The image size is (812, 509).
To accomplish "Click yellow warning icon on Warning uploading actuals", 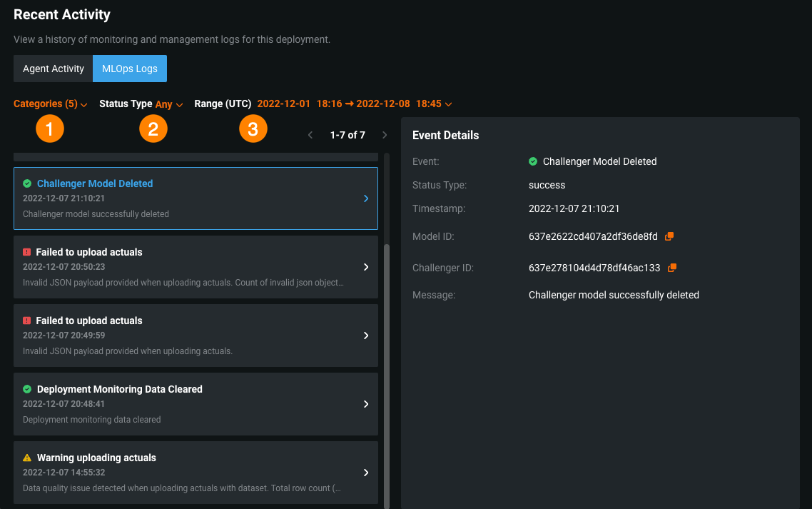I will [x=27, y=458].
